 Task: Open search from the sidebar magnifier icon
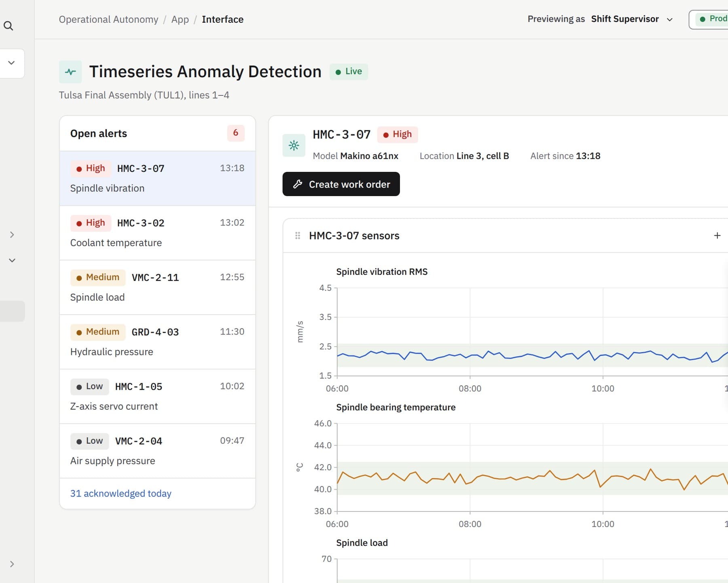click(x=8, y=26)
